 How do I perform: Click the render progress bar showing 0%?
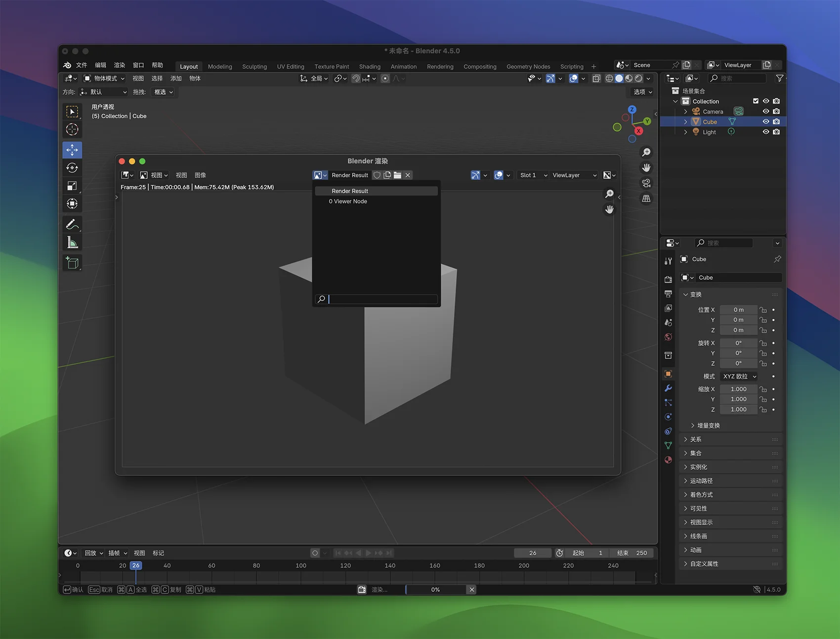[x=435, y=590]
